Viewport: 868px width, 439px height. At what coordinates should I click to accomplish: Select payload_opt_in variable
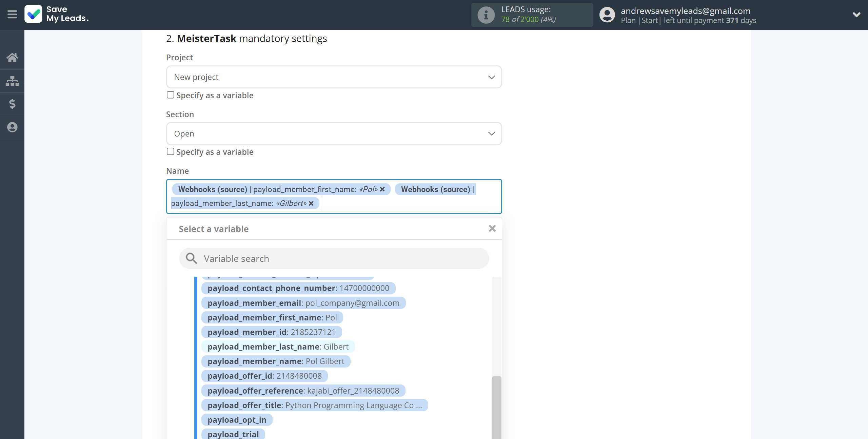[237, 420]
